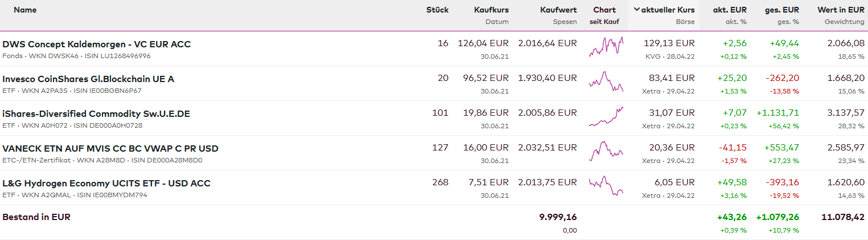Click VANECK ETN mini chart
The width and height of the screenshot is (868, 240).
pos(606,151)
